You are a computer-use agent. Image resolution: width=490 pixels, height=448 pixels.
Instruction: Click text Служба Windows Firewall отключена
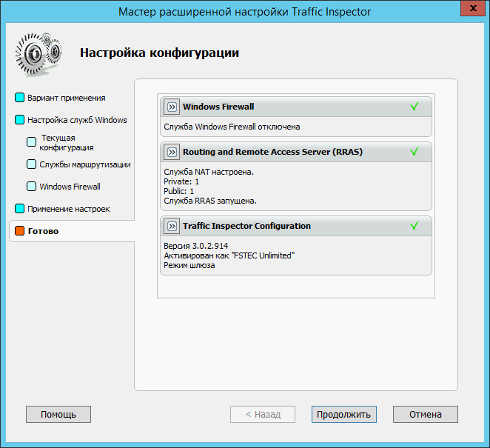232,127
